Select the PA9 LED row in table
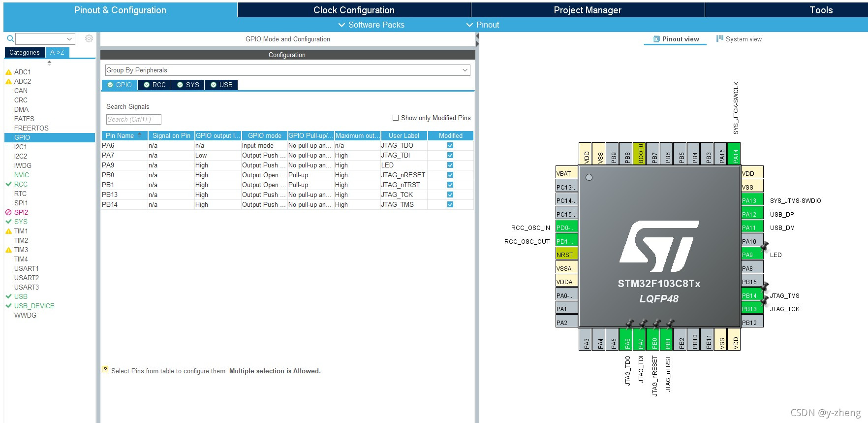Screen dimensions: 868x423 coord(287,165)
